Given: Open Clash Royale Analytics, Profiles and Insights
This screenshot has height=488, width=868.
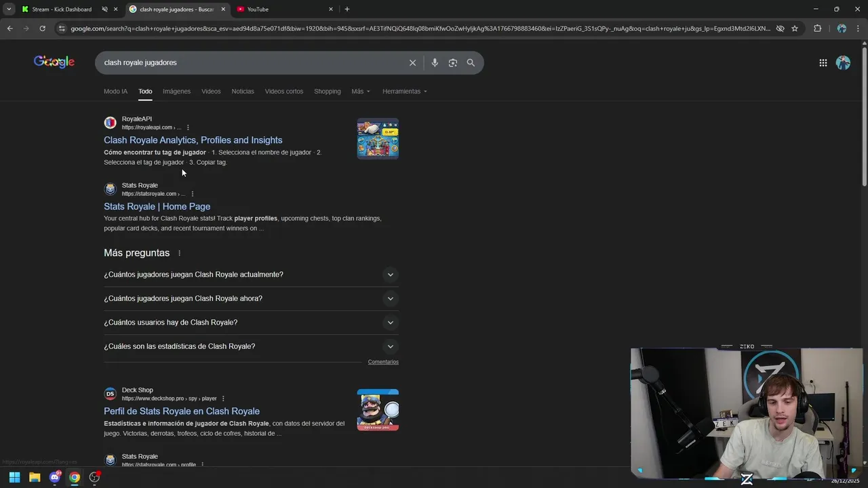Looking at the screenshot, I should pyautogui.click(x=193, y=140).
